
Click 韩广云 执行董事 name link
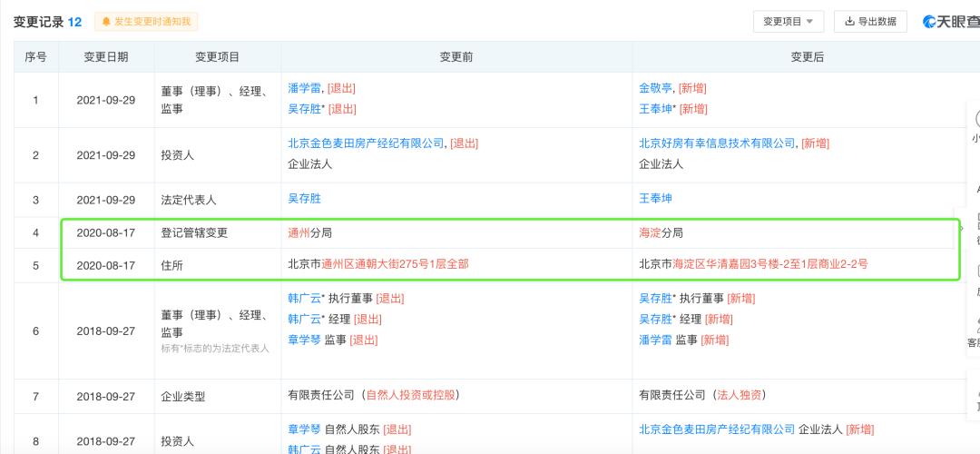(x=304, y=299)
